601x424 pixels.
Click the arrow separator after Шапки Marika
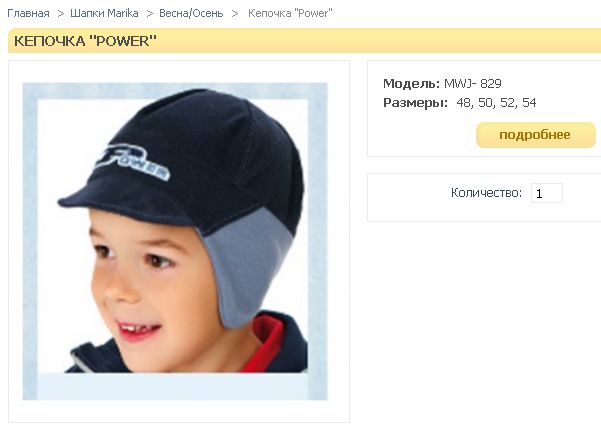(x=149, y=14)
